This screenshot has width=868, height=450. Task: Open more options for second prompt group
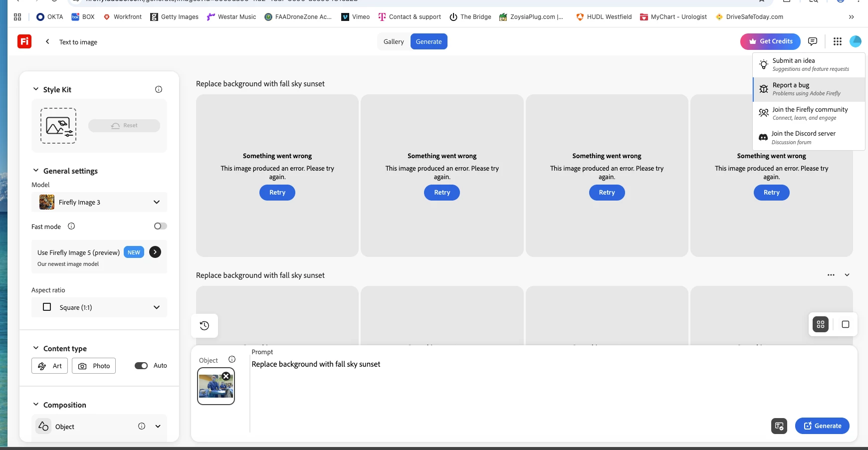point(831,275)
